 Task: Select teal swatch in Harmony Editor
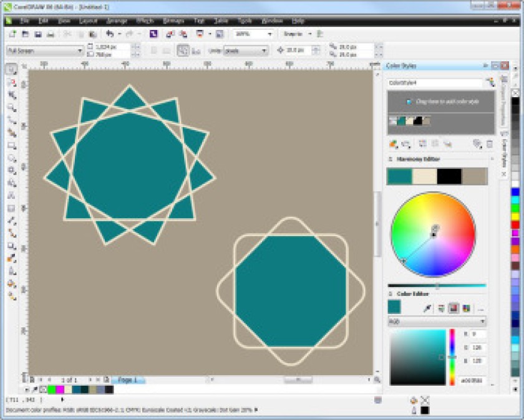point(400,176)
